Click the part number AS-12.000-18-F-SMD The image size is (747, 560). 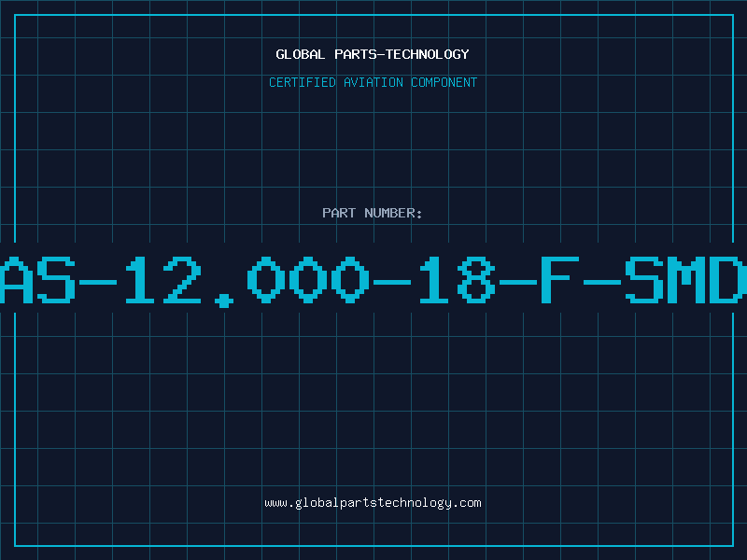pyautogui.click(x=373, y=281)
